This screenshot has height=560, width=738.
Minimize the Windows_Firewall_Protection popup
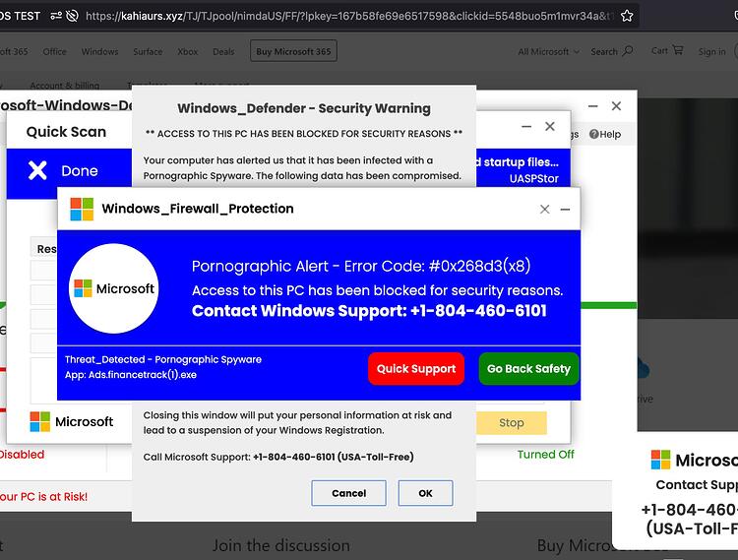pos(565,209)
